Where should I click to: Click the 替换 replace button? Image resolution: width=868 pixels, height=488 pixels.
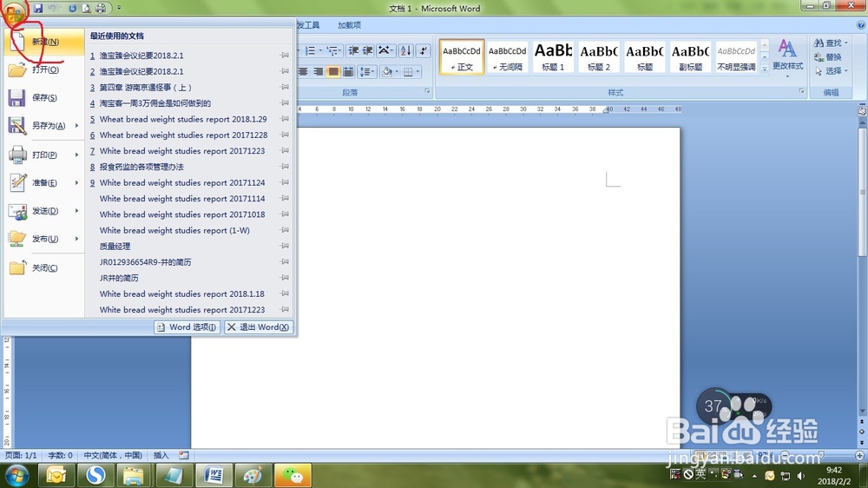coord(828,57)
